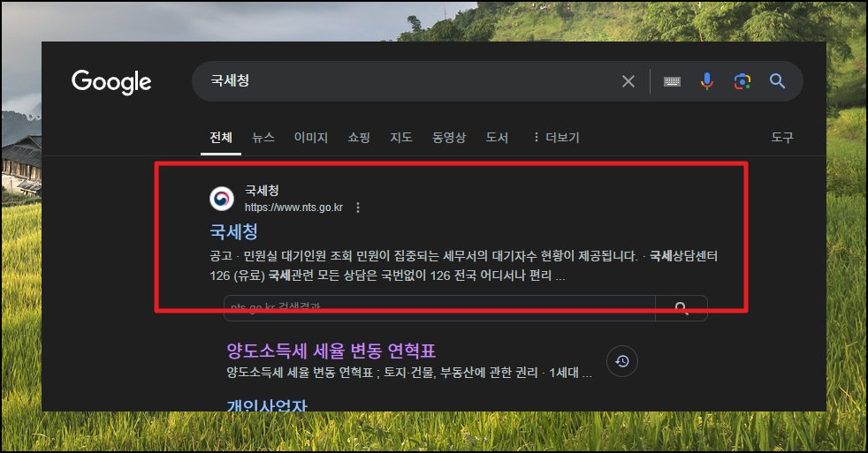Click the snippet text starting with 공고
This screenshot has height=453, width=868.
pyautogui.click(x=463, y=266)
